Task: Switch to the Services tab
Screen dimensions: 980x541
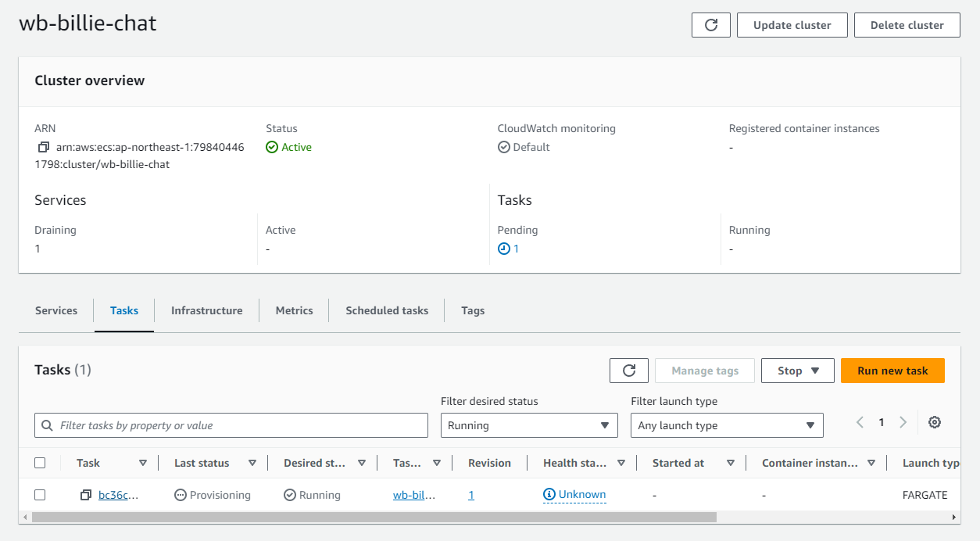Action: point(56,310)
